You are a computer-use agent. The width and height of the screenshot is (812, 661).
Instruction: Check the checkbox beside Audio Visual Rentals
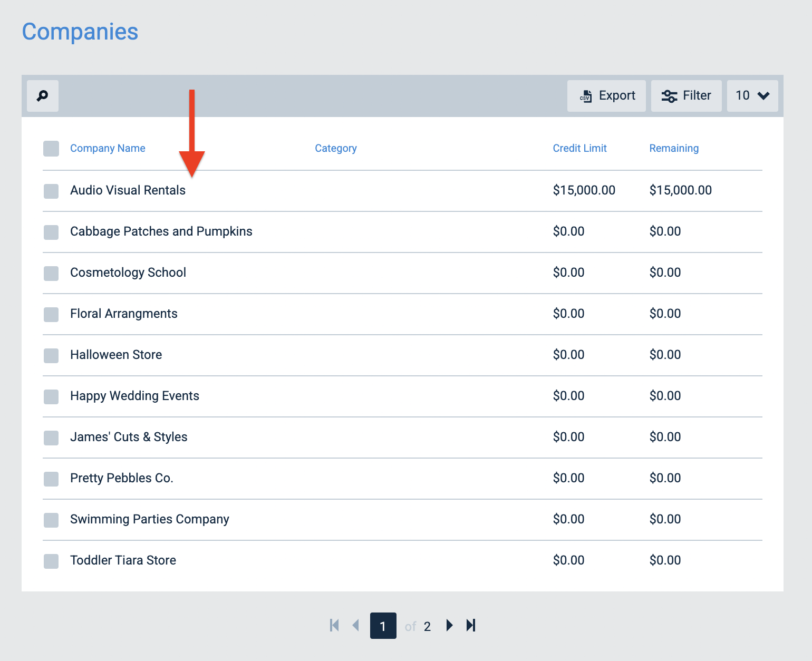tap(51, 191)
